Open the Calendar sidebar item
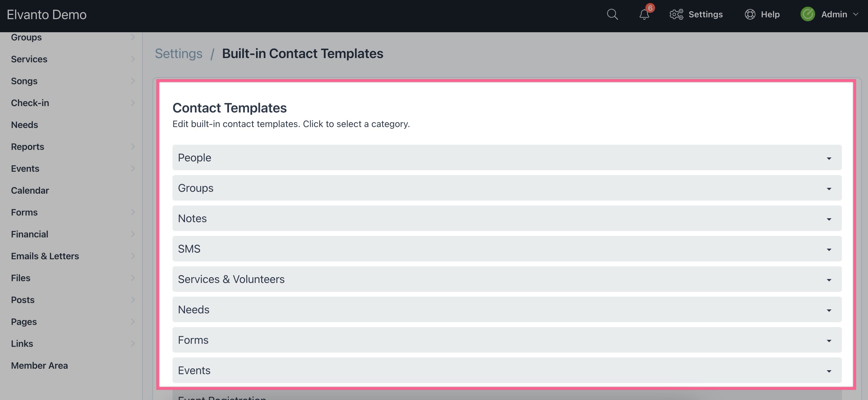 tap(30, 190)
